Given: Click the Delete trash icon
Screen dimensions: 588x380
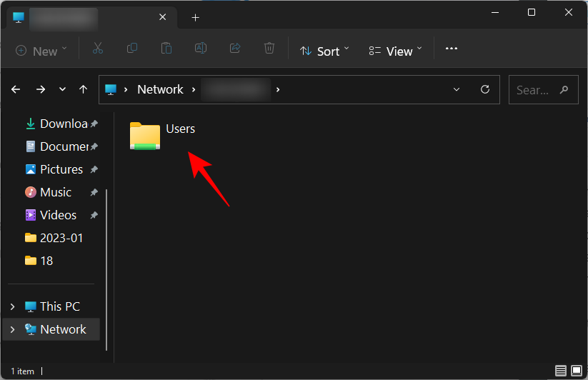Looking at the screenshot, I should (x=269, y=49).
